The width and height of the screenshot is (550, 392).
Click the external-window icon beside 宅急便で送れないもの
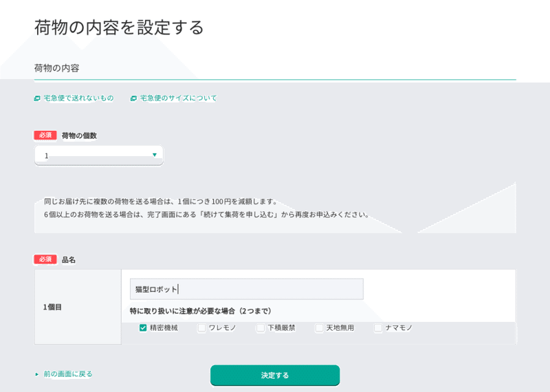pyautogui.click(x=37, y=98)
